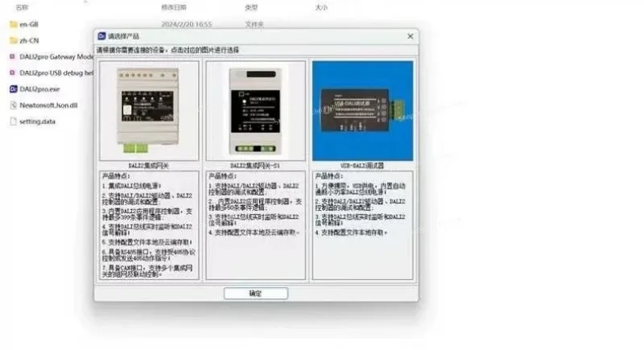Screen dimensions: 644x350
Task: Sort by the 大小 column header
Action: tap(321, 7)
